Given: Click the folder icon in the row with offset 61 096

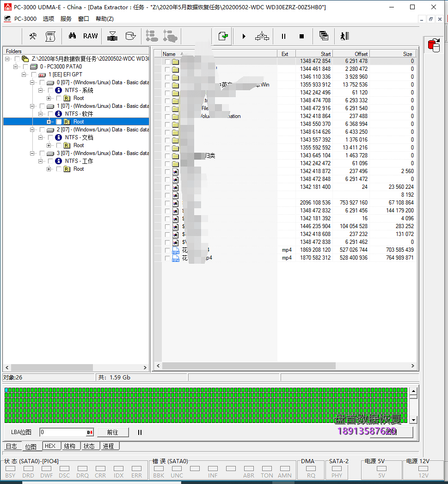Looking at the screenshot, I should tap(175, 164).
